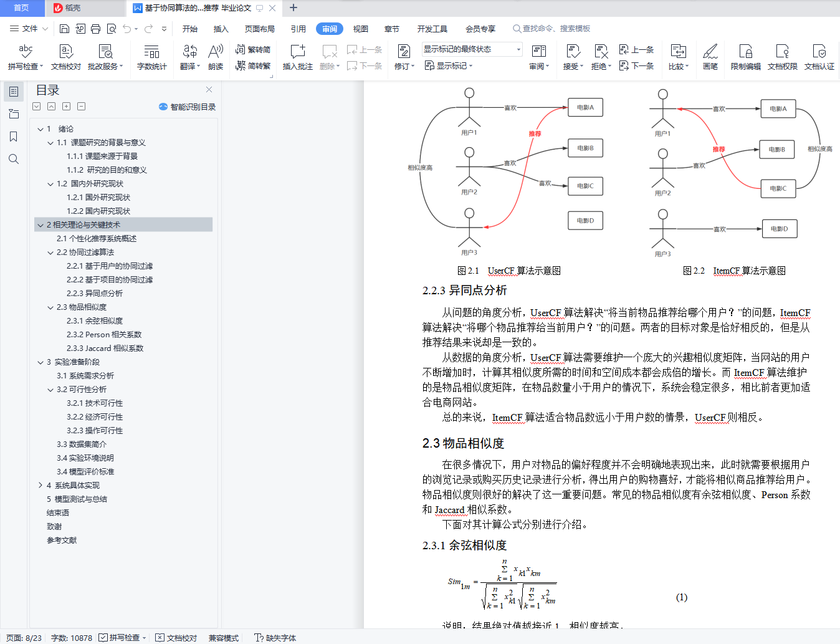Expand the 4 系统具体实现 node
Image resolution: width=840 pixels, height=644 pixels.
[x=41, y=486]
